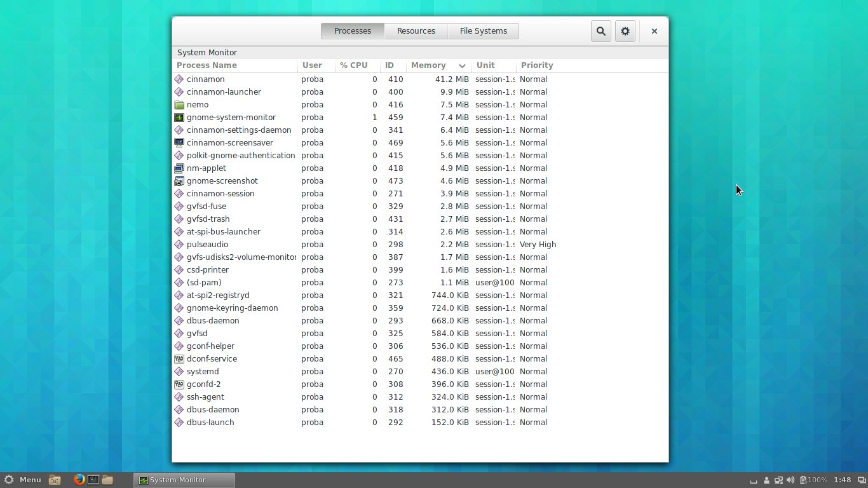Screen dimensions: 868x488
Task: Open the gear settings menu
Action: (x=625, y=31)
